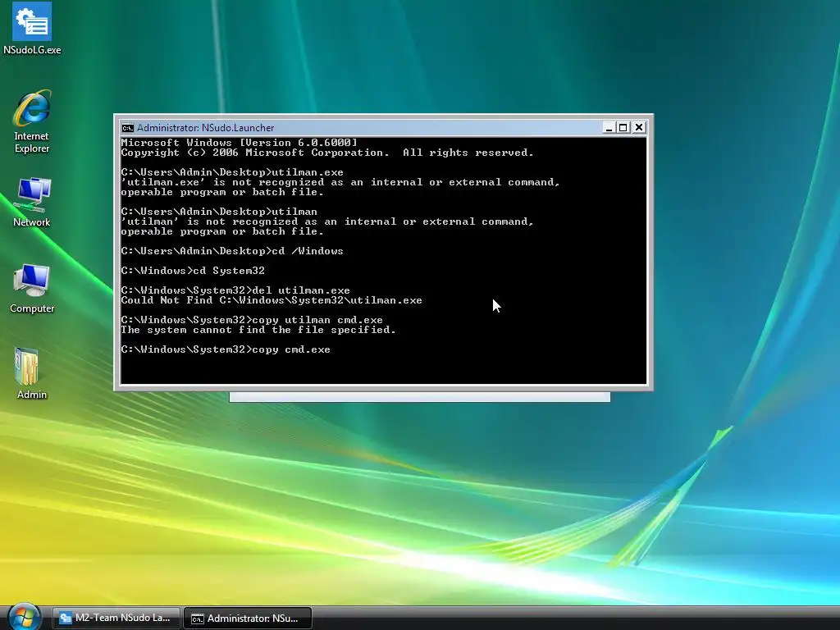Click the 'cd /Windows' command line
The image size is (840, 630).
coord(232,251)
